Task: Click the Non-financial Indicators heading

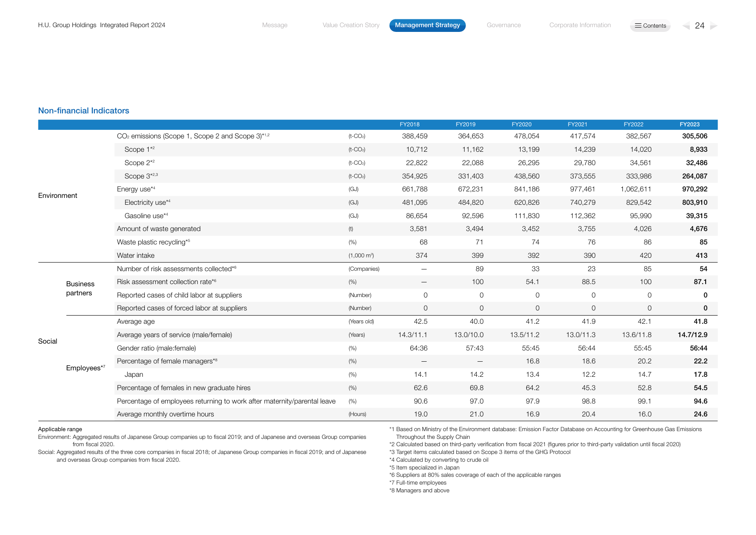Action: tap(84, 111)
